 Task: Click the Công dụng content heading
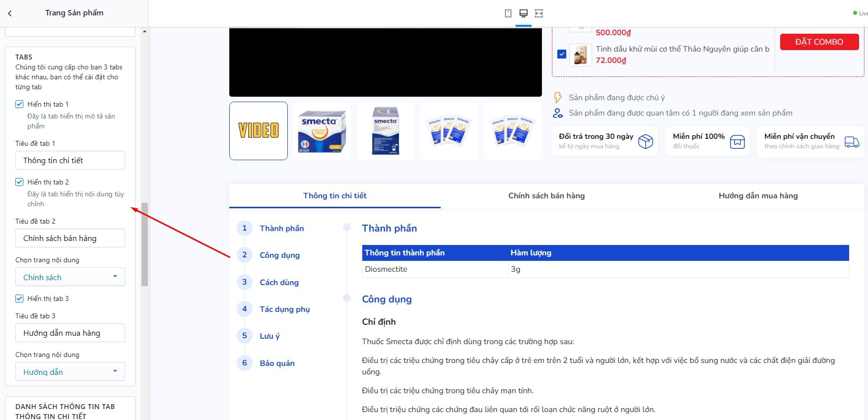click(x=387, y=299)
